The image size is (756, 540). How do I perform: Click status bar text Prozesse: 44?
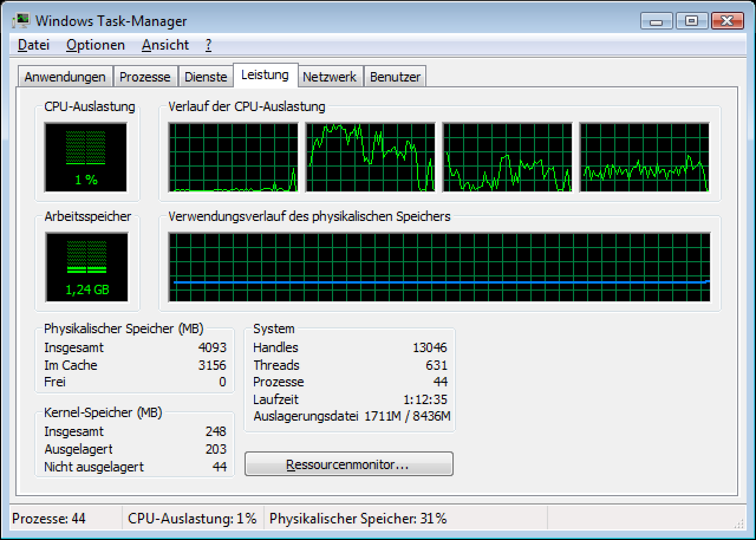click(x=49, y=519)
